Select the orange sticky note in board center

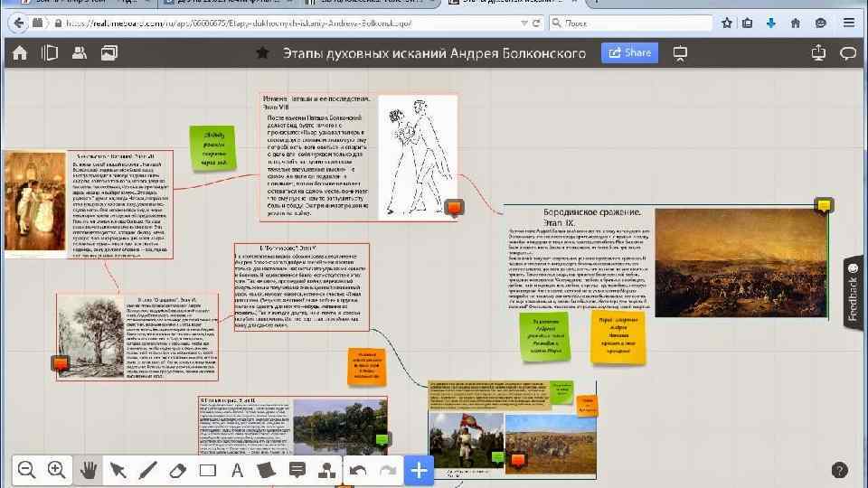(366, 366)
